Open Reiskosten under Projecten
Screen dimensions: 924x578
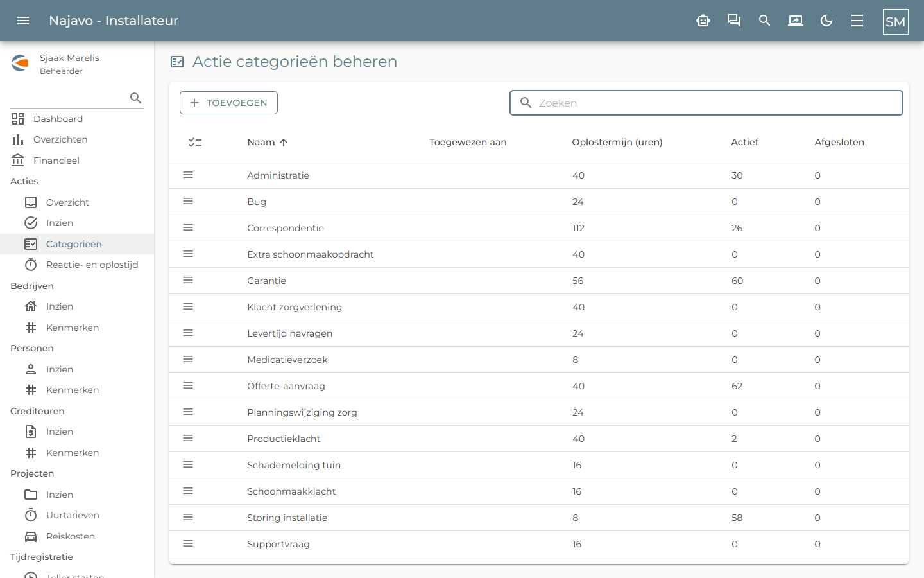(x=77, y=536)
